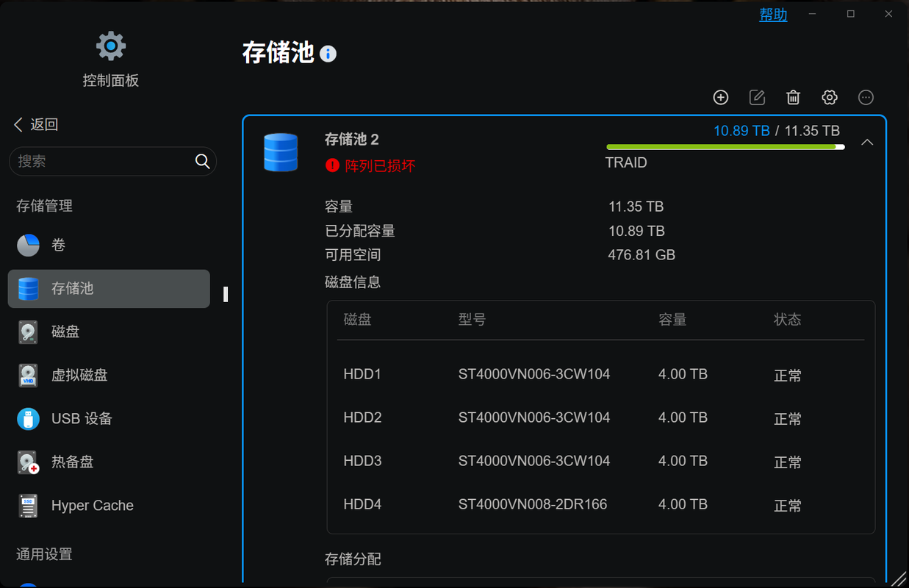Click the info icon beside 存储池 title
This screenshot has height=588, width=909.
pos(328,54)
